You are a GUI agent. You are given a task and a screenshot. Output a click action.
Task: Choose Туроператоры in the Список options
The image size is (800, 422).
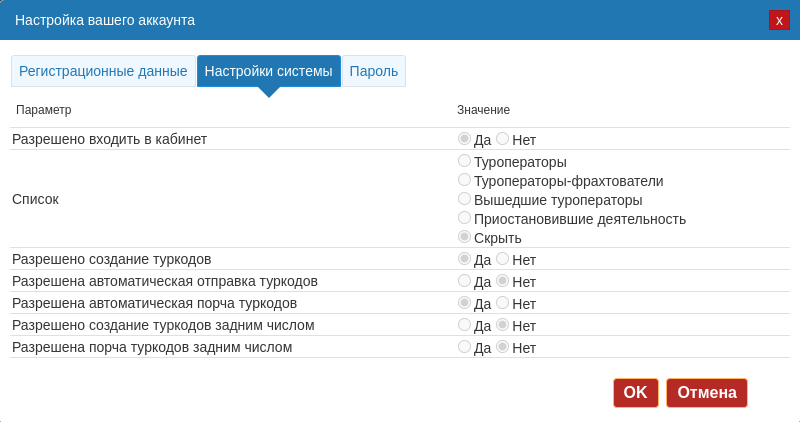(x=465, y=161)
